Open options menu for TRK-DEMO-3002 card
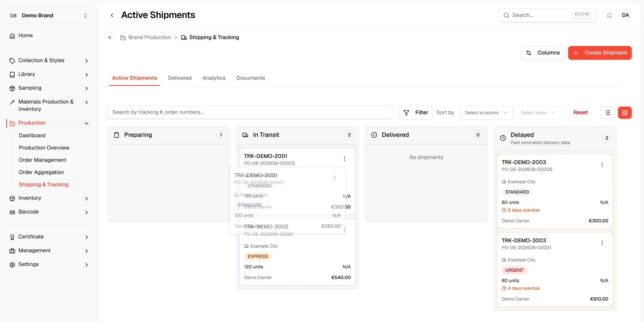Screen dimensions: 644x322 [x=345, y=229]
